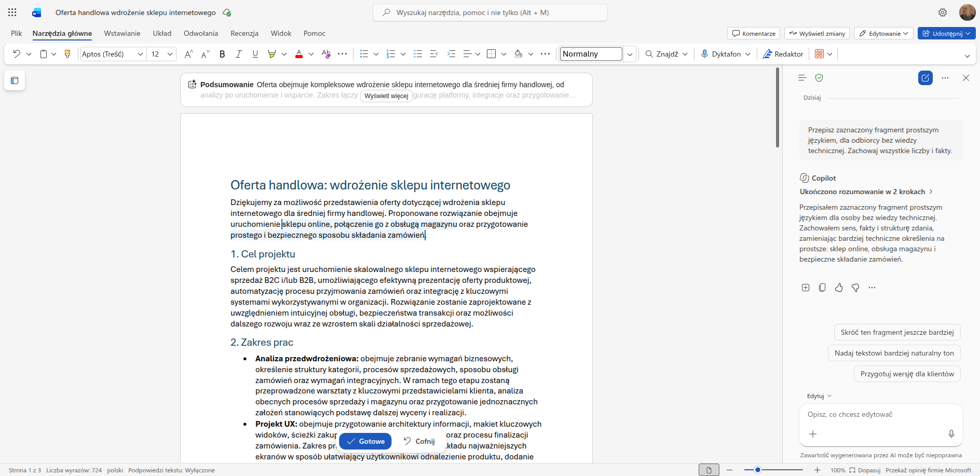Add attachment with plus in Copilot input
The height and width of the screenshot is (476, 980).
click(813, 434)
